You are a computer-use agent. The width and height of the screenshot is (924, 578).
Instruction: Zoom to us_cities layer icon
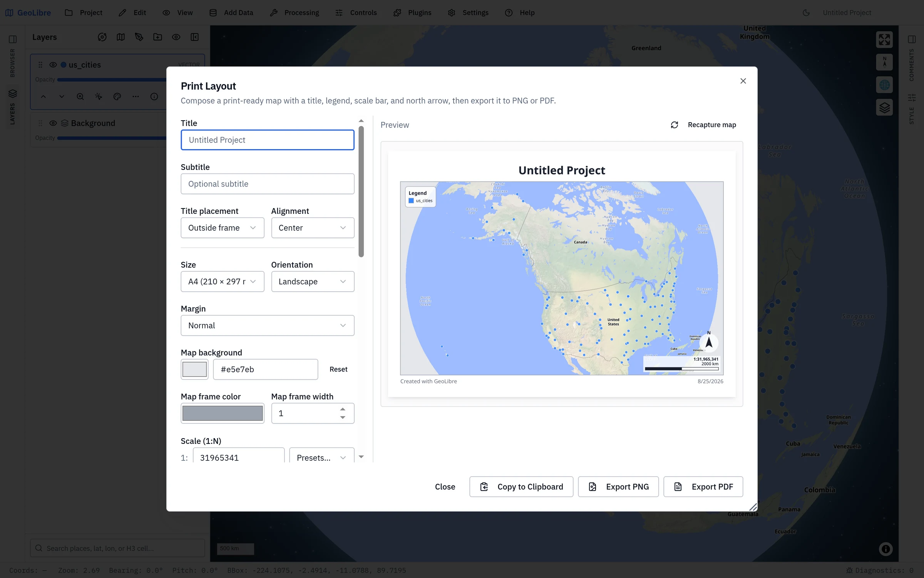pyautogui.click(x=80, y=96)
